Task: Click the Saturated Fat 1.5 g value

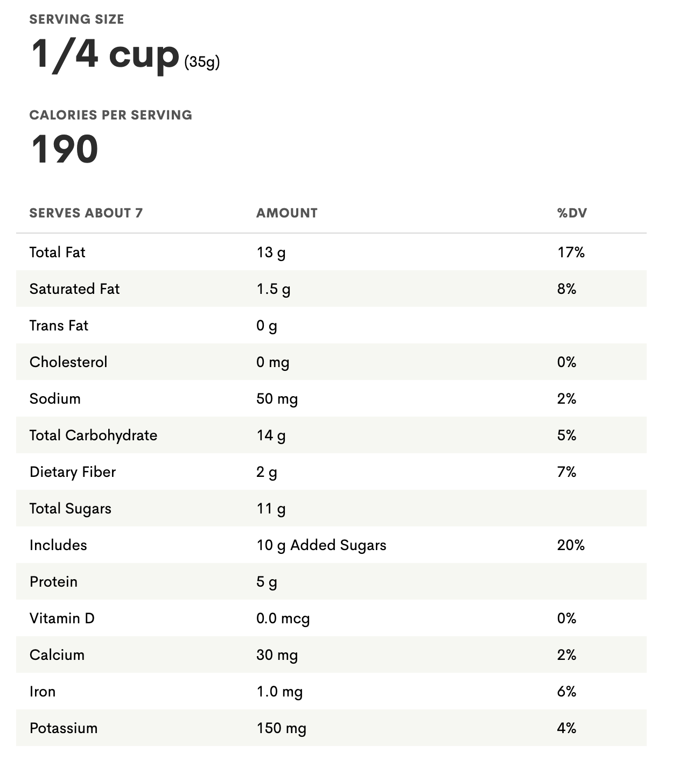Action: click(x=273, y=290)
